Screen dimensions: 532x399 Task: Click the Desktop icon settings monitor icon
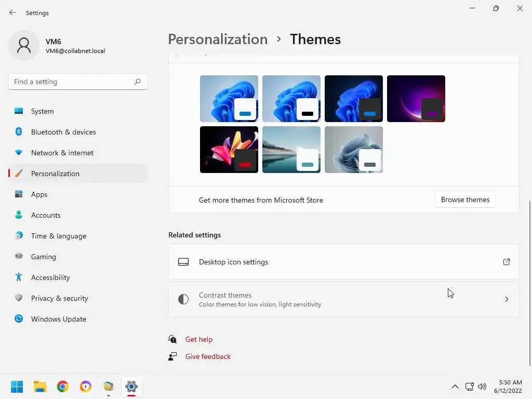click(x=183, y=262)
